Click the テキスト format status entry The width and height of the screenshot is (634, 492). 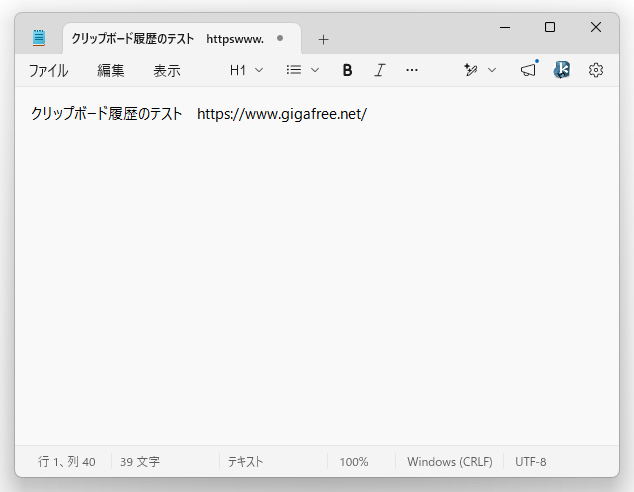click(x=245, y=461)
